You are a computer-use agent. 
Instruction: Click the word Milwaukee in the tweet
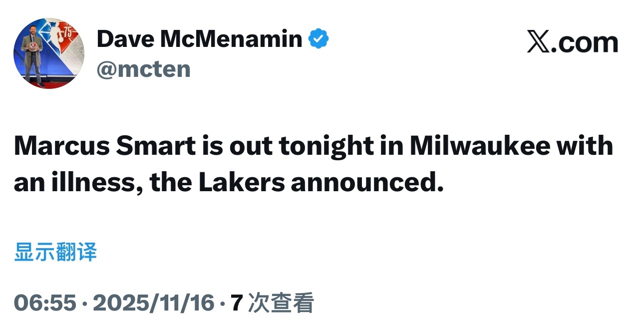click(x=480, y=146)
